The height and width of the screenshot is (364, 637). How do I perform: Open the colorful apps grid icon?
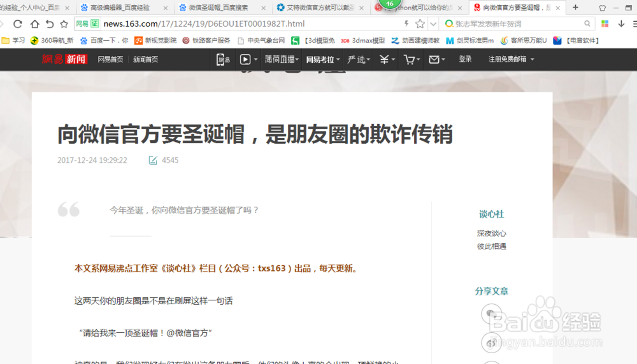click(x=605, y=24)
